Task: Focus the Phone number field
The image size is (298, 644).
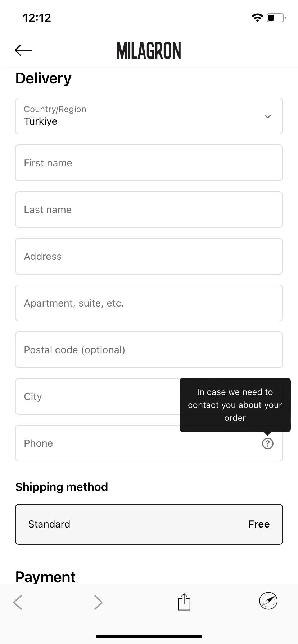Action: (149, 443)
